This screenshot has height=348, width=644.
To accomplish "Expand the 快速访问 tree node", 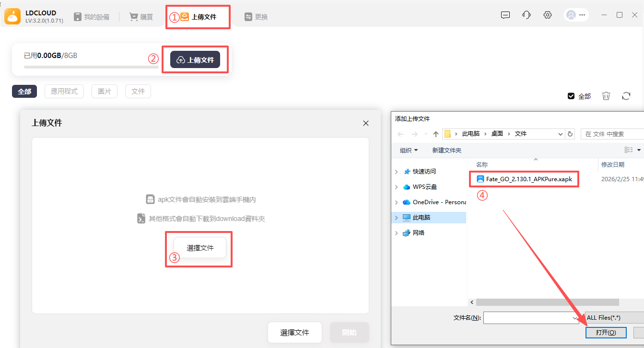I will (396, 172).
